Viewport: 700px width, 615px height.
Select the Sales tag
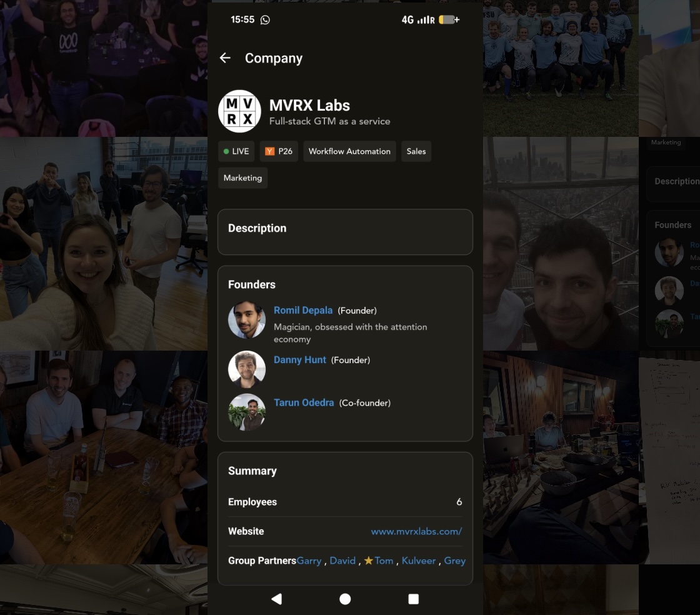(416, 151)
